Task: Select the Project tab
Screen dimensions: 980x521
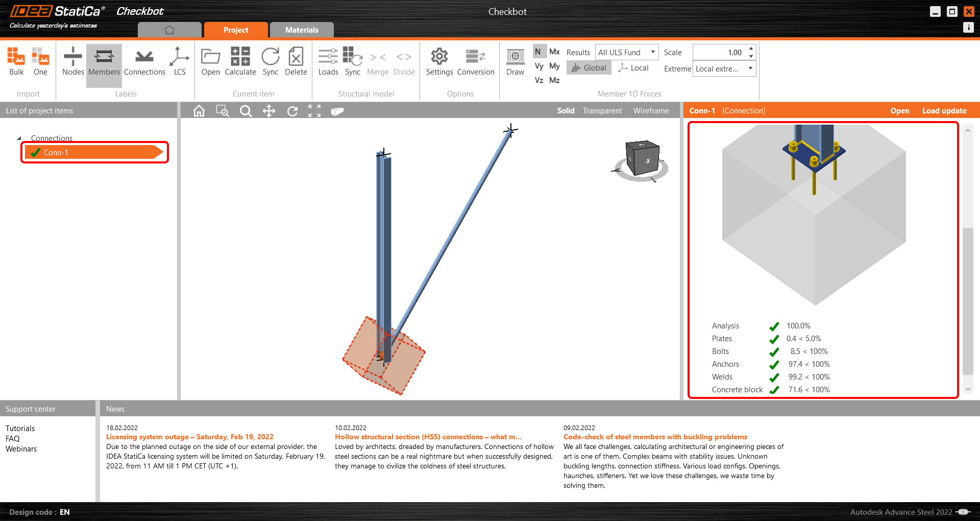Action: 236,30
